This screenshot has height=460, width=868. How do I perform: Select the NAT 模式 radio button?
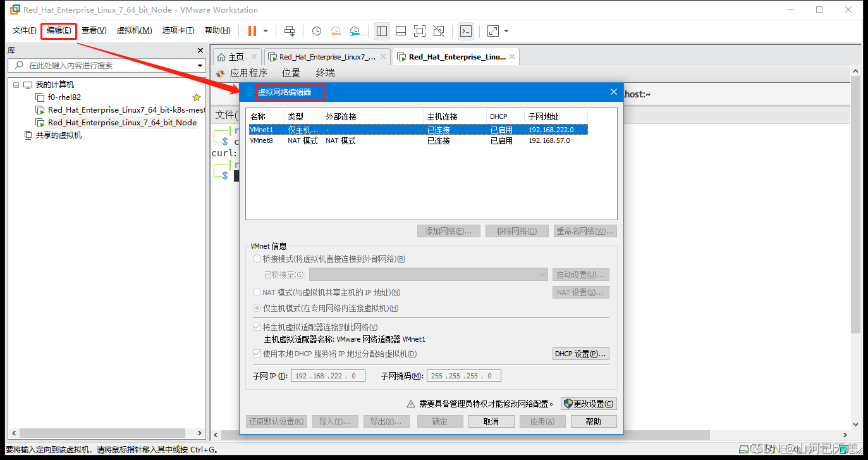coord(257,292)
